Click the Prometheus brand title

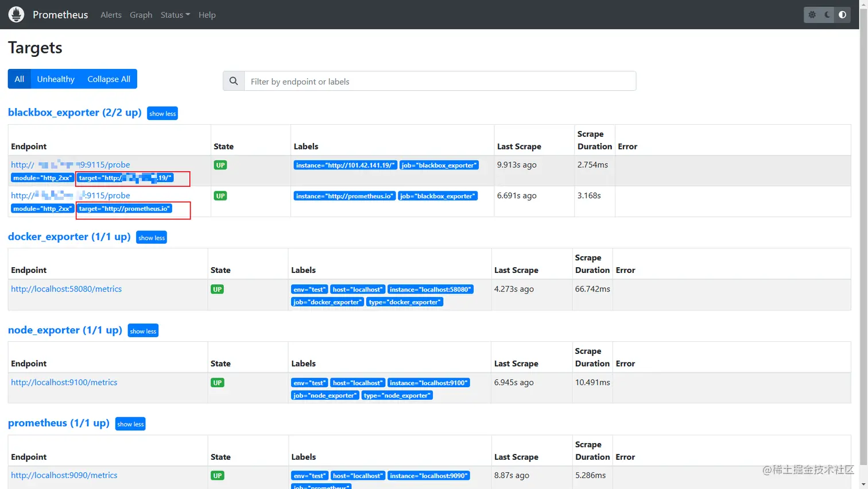pos(60,15)
